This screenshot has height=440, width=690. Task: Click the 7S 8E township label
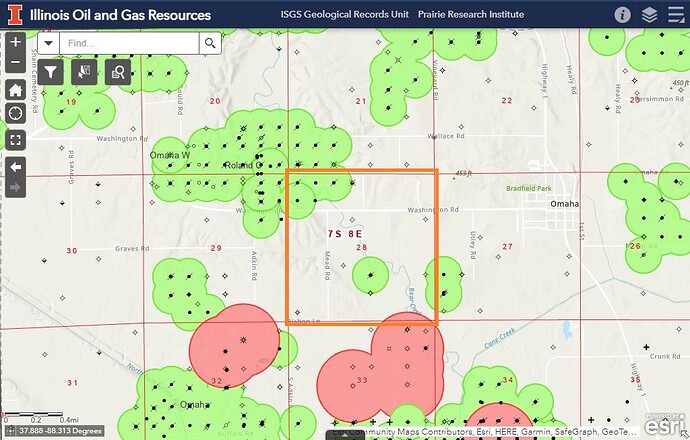click(345, 234)
